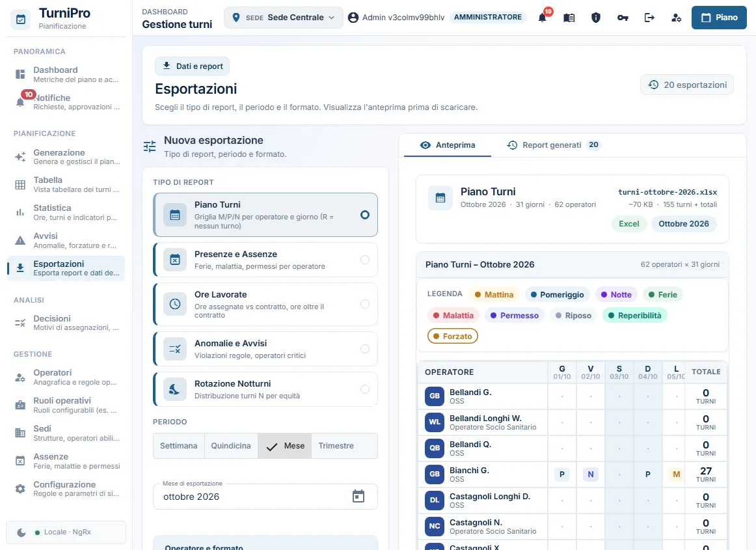Viewport: 756px width, 550px height.
Task: Click the Piano button in top right
Action: pos(719,18)
